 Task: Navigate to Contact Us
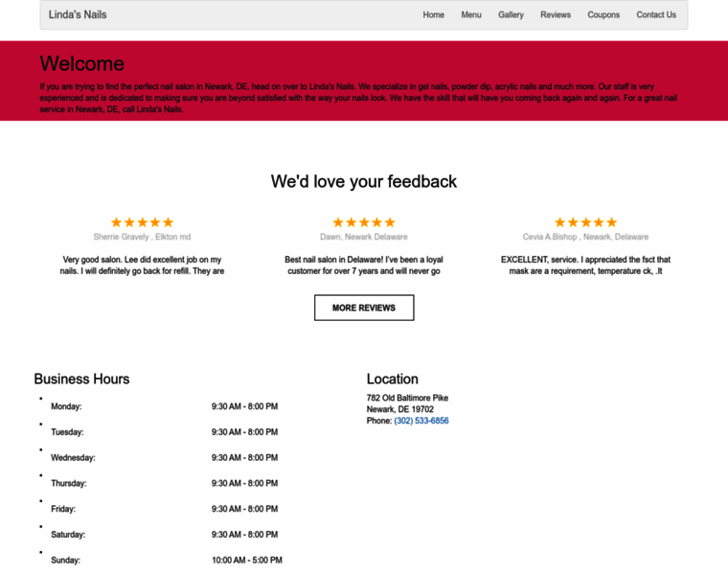coord(656,14)
